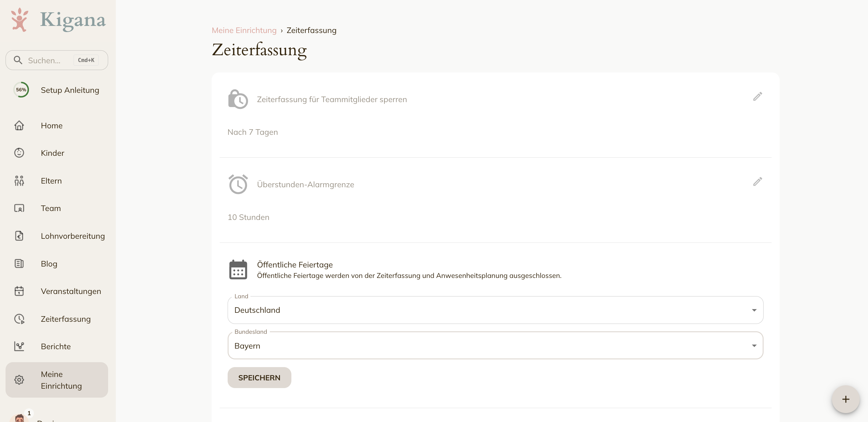The height and width of the screenshot is (422, 868).
Task: Open the Land dropdown showing Deutschland
Action: (x=495, y=310)
